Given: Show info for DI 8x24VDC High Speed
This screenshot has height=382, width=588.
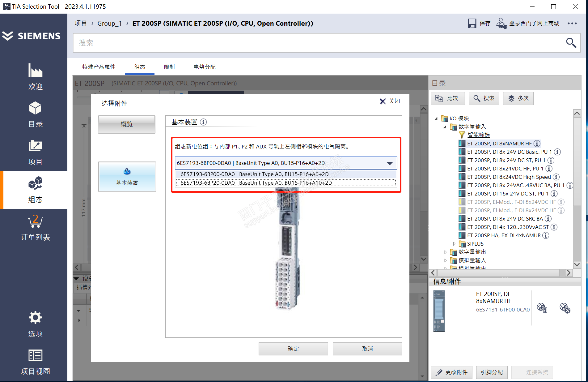Looking at the screenshot, I should 556,177.
